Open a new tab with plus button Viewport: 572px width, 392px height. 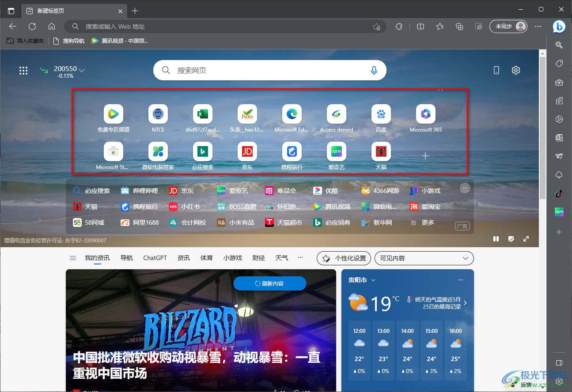pyautogui.click(x=135, y=11)
